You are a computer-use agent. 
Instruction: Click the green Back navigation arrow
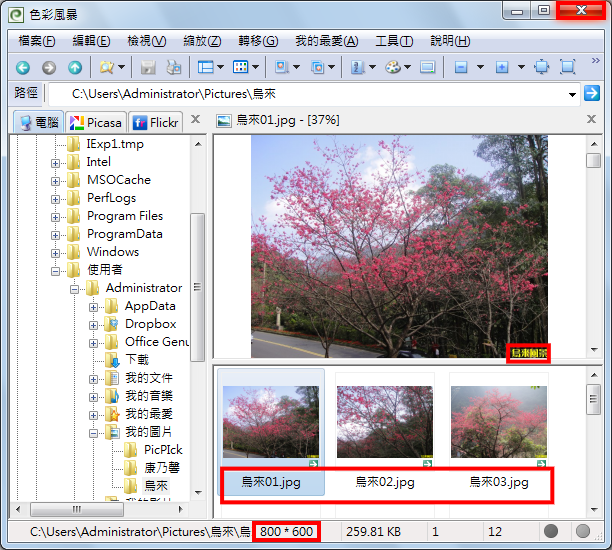(23, 68)
